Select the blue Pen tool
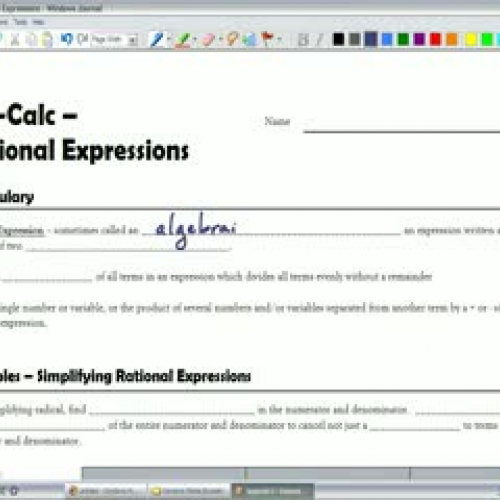The height and width of the screenshot is (500, 500). pyautogui.click(x=157, y=39)
